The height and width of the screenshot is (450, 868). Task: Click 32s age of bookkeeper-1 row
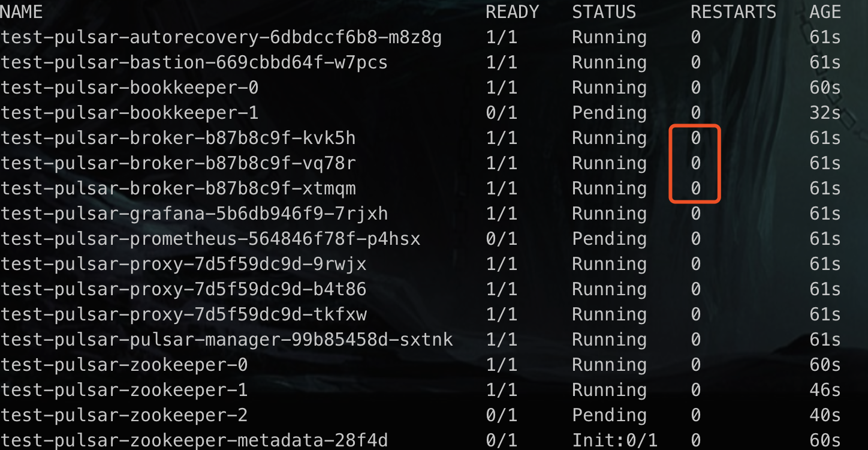point(825,113)
